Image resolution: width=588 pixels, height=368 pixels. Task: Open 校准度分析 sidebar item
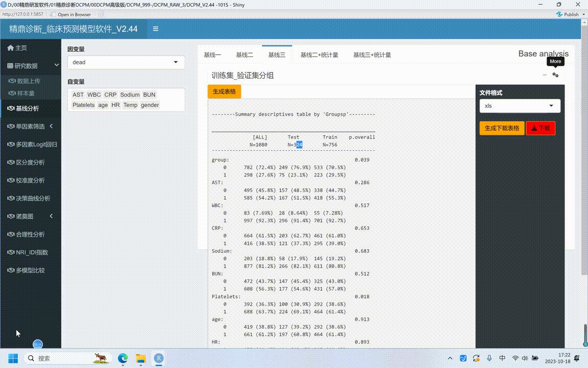tap(26, 180)
